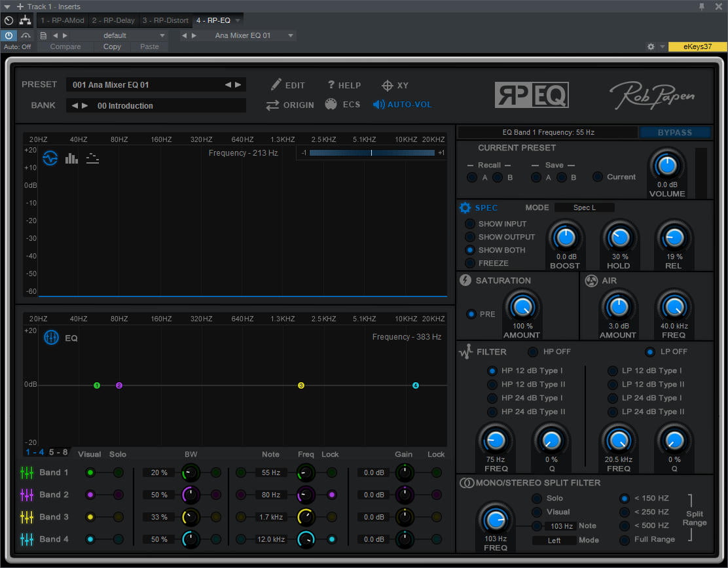Switch to the 3 - RP-Distort tab

[165, 20]
